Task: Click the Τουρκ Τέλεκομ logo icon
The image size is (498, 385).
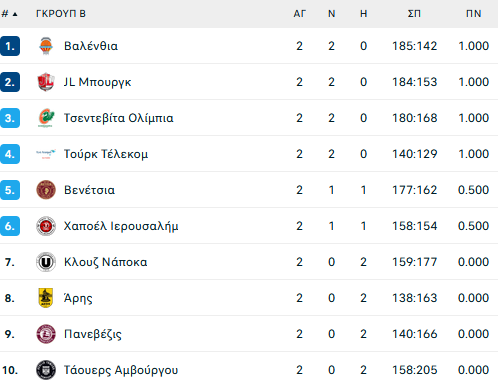Action: pos(46,154)
